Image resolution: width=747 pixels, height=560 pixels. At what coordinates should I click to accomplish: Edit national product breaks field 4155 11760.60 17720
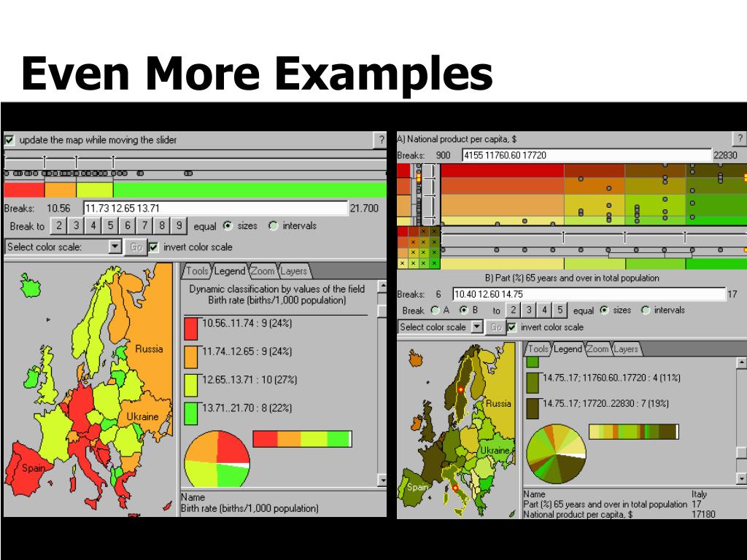(587, 155)
